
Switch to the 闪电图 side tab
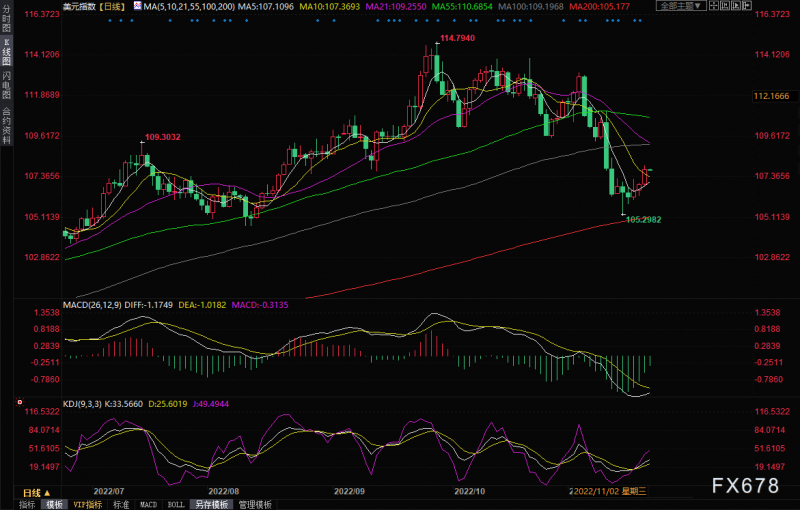(x=6, y=85)
